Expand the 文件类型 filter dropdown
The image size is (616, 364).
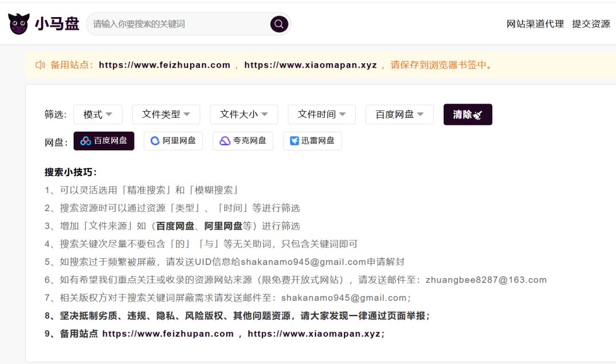click(165, 114)
